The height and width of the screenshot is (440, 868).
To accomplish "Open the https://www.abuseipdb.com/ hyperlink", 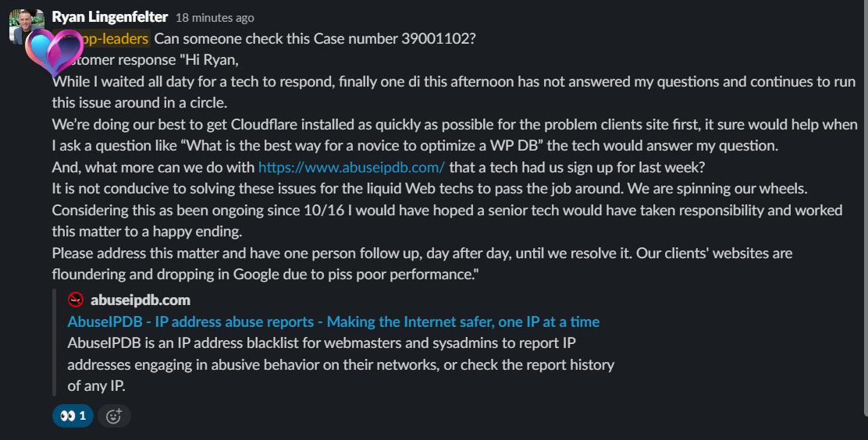I will coord(351,167).
